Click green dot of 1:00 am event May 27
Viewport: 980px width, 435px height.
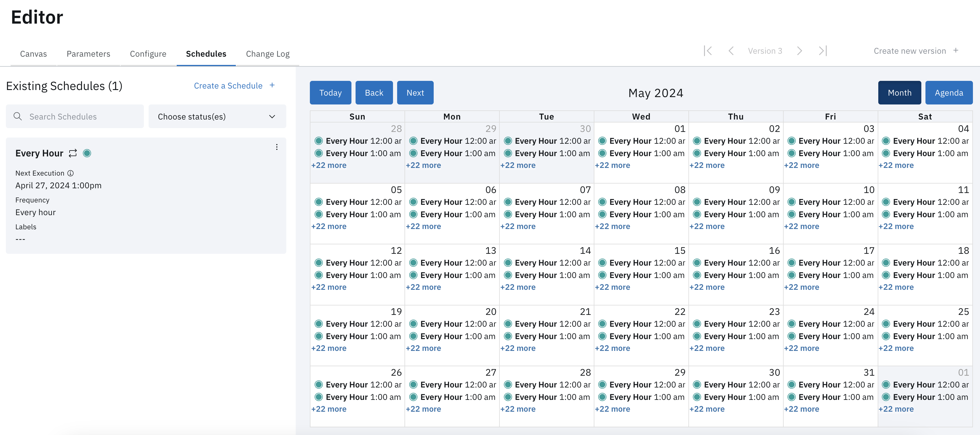click(x=413, y=397)
